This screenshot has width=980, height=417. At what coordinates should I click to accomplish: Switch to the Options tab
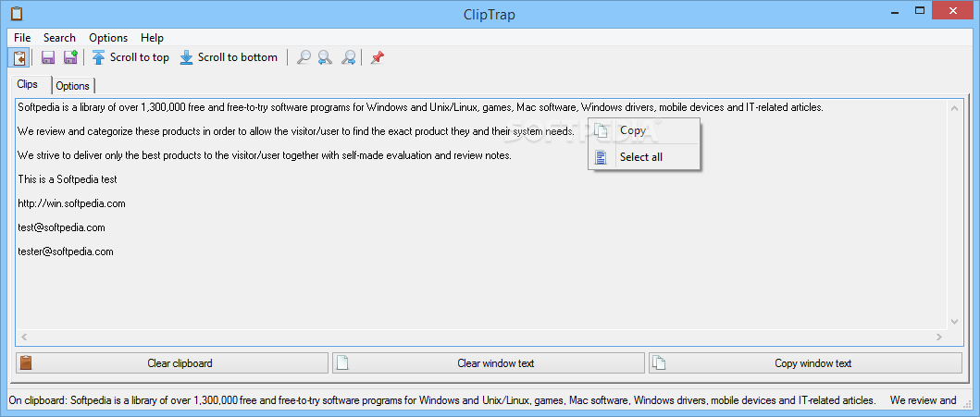coord(73,85)
